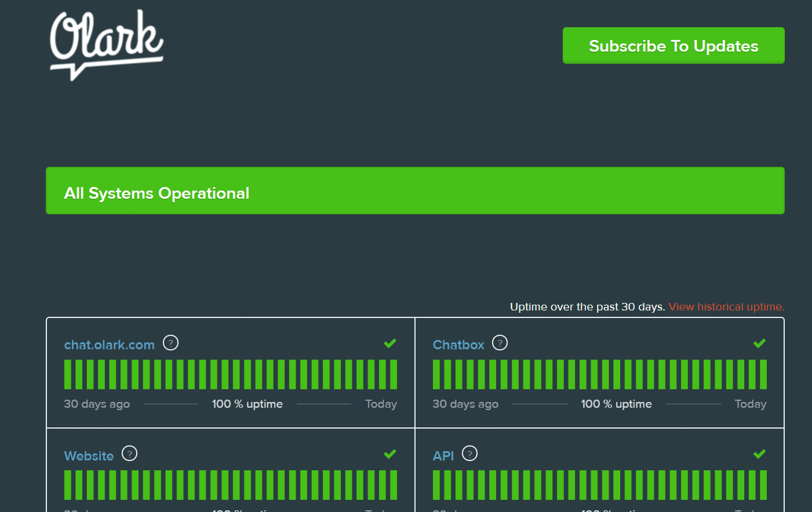The image size is (812, 512).
Task: Open the View historical uptime link
Action: tap(726, 307)
